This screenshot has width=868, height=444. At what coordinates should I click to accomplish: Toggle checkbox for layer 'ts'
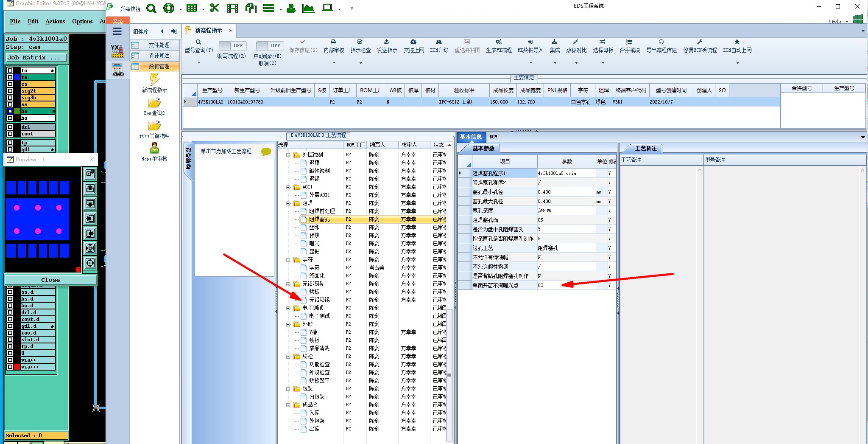coord(10,77)
